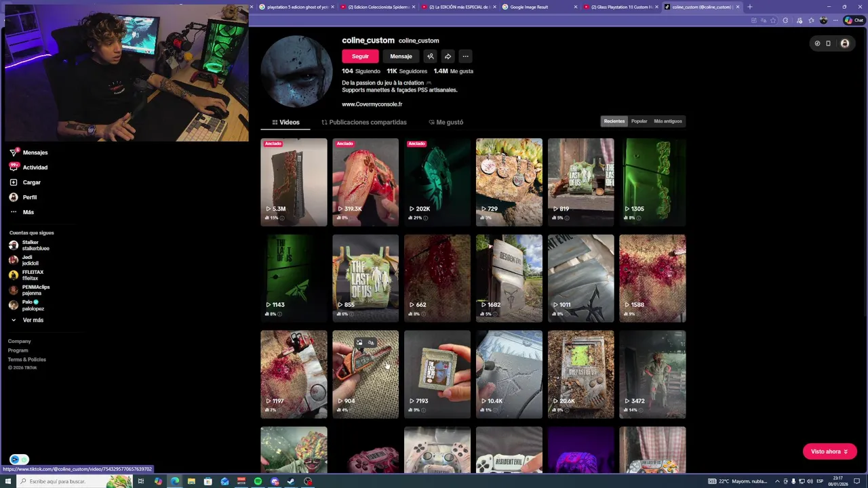Open the 22°C weather widget

pyautogui.click(x=739, y=481)
